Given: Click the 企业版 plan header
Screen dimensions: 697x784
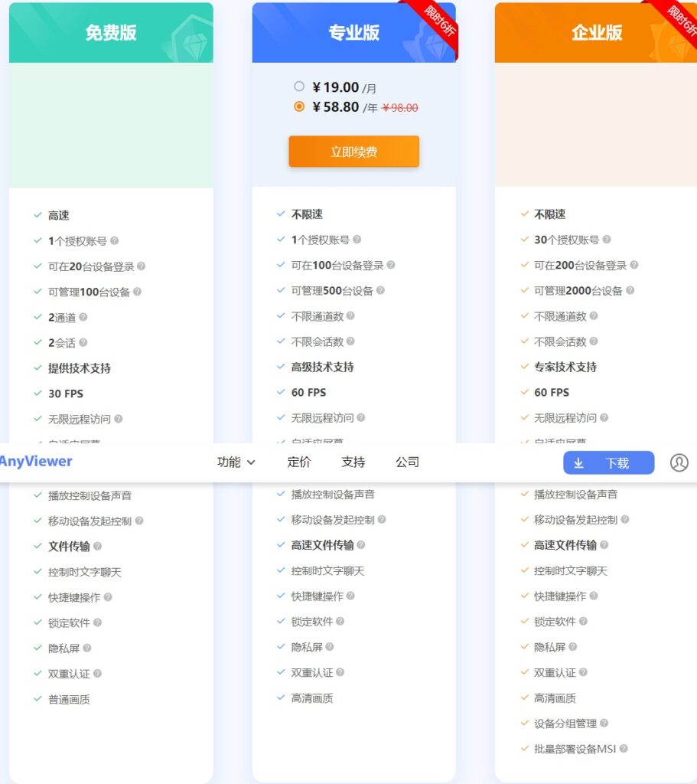Looking at the screenshot, I should click(x=596, y=32).
